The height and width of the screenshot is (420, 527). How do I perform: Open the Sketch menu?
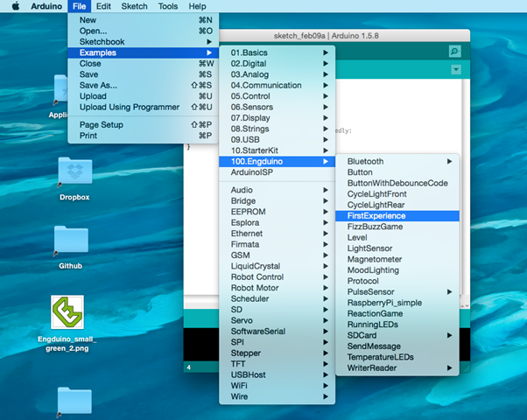coord(134,6)
